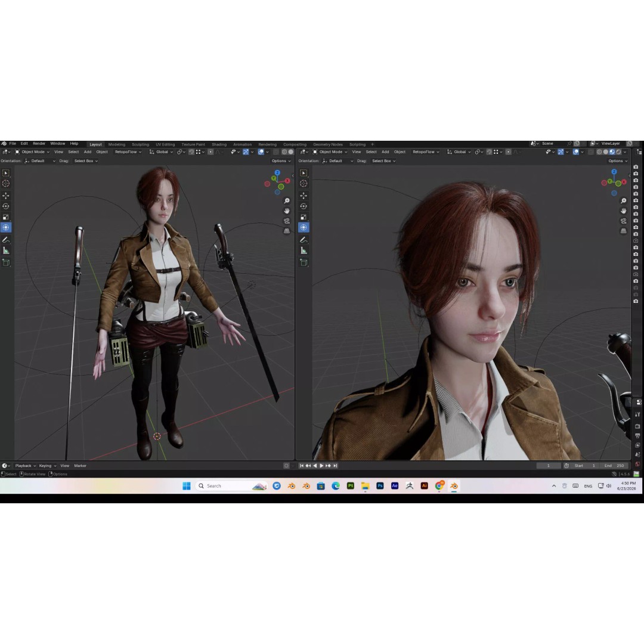Image resolution: width=644 pixels, height=644 pixels.
Task: Open Object Mode dropdown in left viewport
Action: click(32, 152)
